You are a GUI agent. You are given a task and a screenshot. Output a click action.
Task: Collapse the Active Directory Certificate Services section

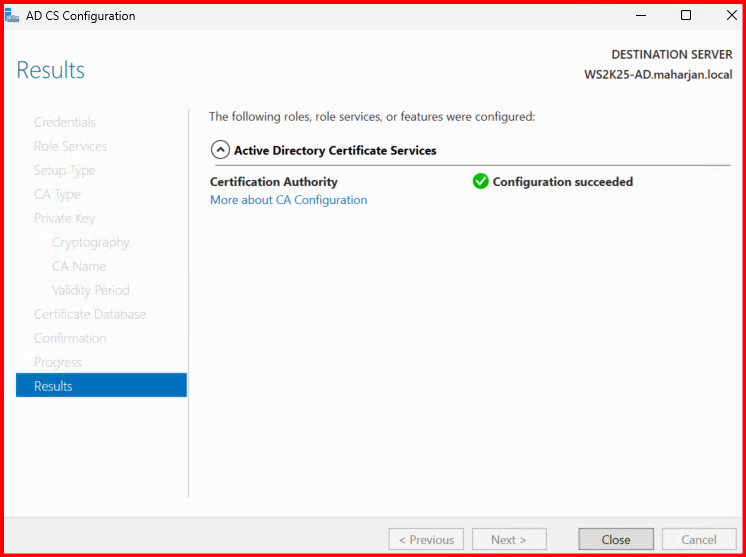click(x=220, y=151)
